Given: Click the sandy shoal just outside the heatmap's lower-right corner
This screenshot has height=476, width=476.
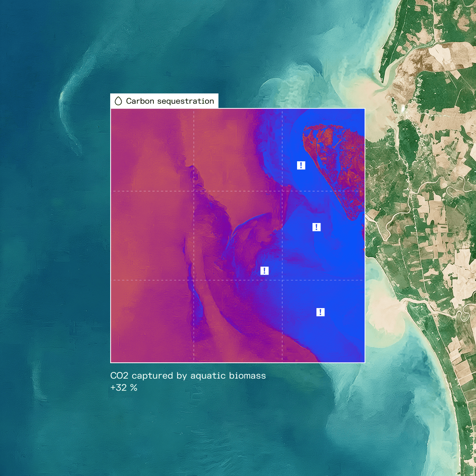Looking at the screenshot, I should click(386, 317).
